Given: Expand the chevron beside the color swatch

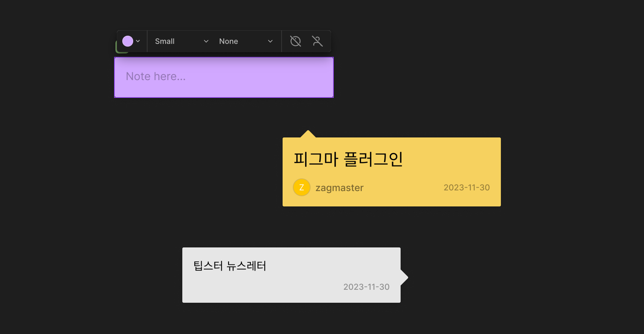Looking at the screenshot, I should 138,41.
